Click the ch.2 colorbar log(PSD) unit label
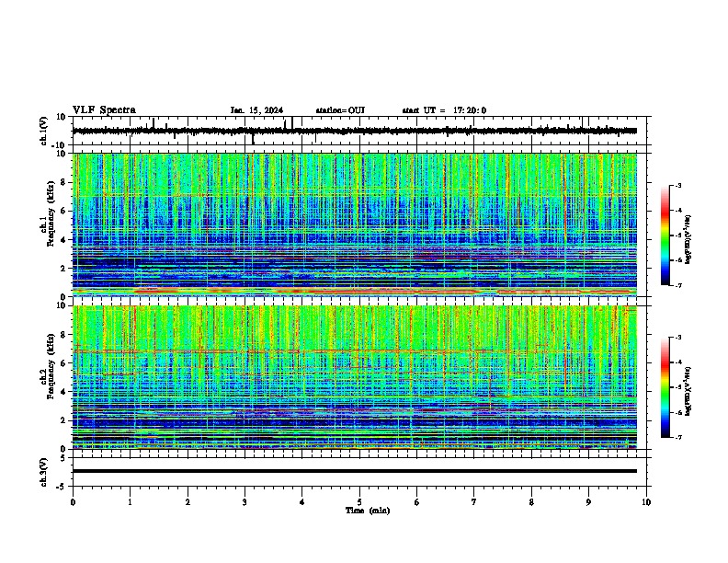This screenshot has height=563, width=728. (x=688, y=391)
